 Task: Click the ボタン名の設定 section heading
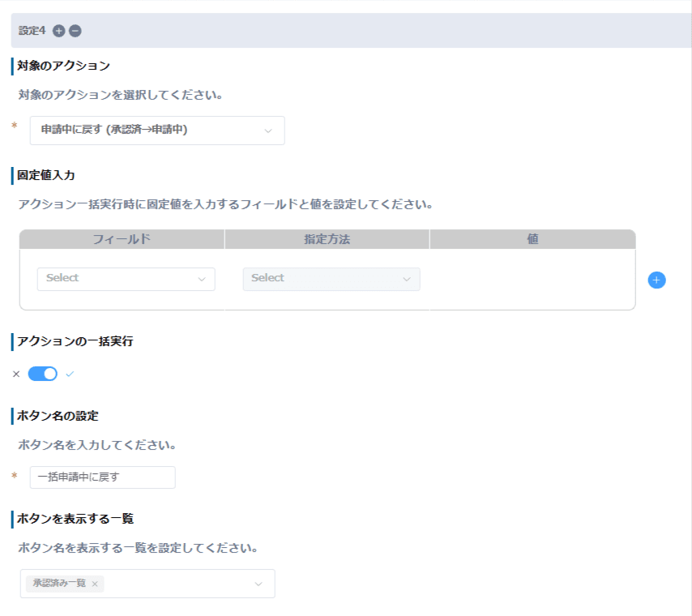[x=58, y=416]
